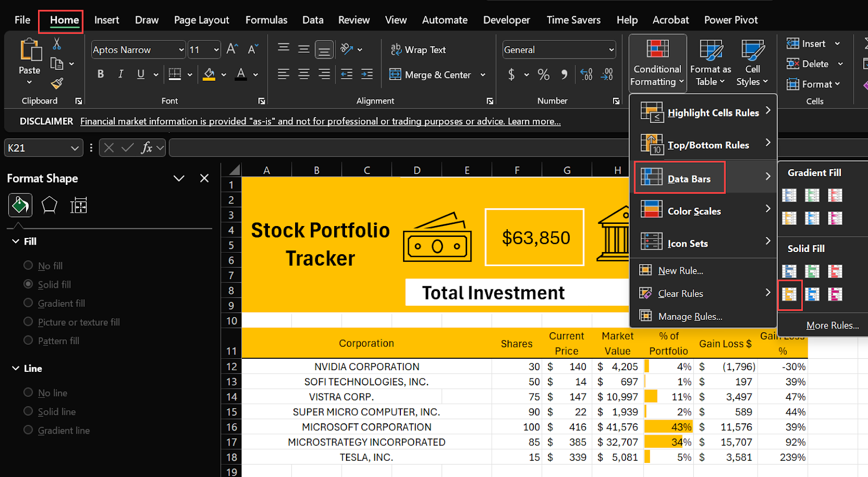
Task: Click the Decrease Indent icon
Action: (x=346, y=74)
